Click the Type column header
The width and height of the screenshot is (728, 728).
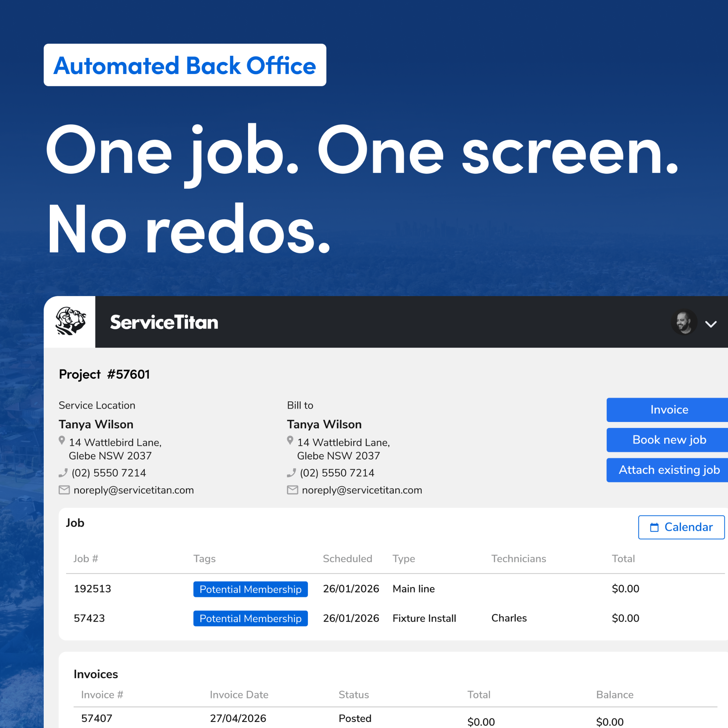click(403, 558)
